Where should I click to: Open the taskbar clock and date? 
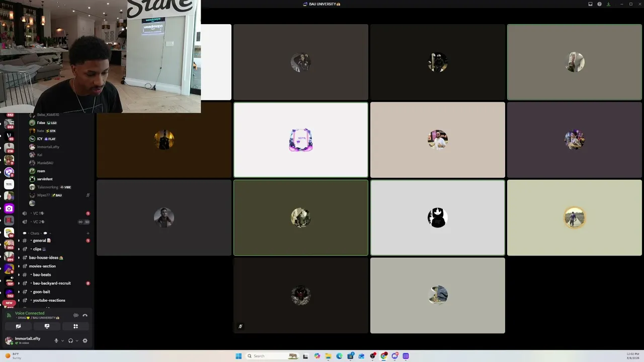(x=632, y=356)
